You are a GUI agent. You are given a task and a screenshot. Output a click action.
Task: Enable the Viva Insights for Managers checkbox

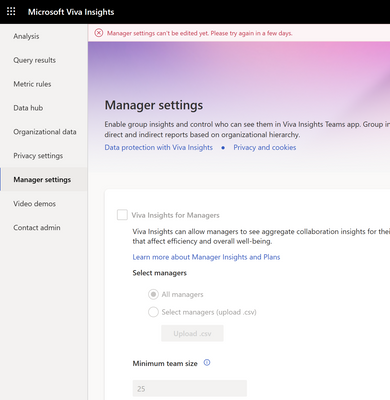click(x=122, y=215)
